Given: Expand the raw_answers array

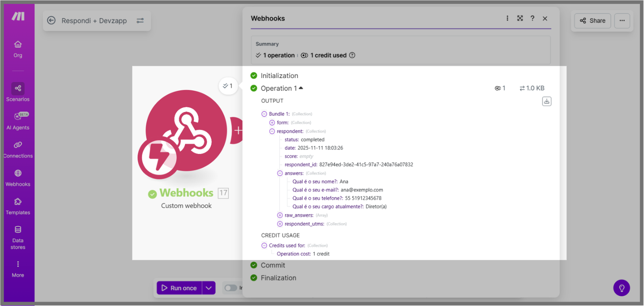Looking at the screenshot, I should pos(280,215).
